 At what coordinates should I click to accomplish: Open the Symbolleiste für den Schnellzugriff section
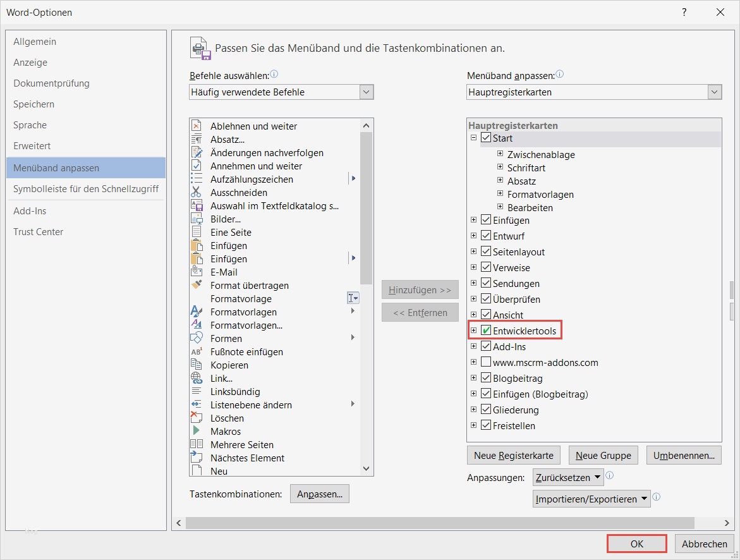tap(86, 189)
